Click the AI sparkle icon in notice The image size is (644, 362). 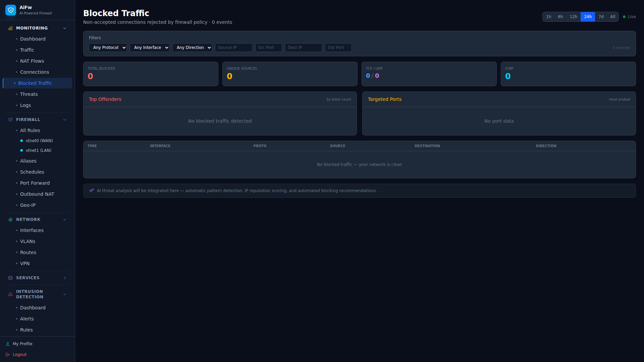92,191
